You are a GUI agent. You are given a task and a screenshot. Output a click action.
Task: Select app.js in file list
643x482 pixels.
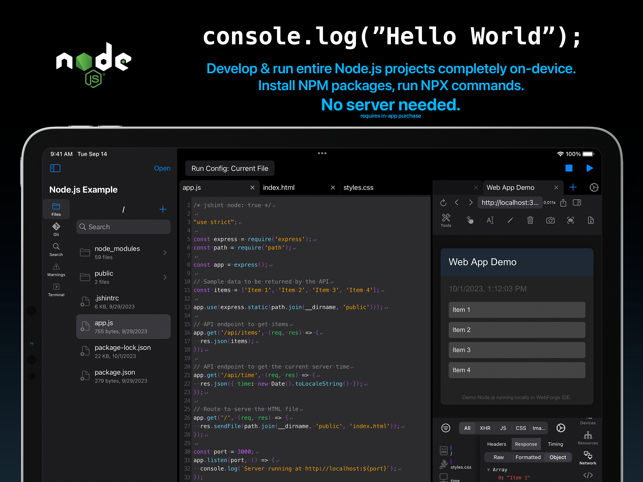pyautogui.click(x=123, y=327)
